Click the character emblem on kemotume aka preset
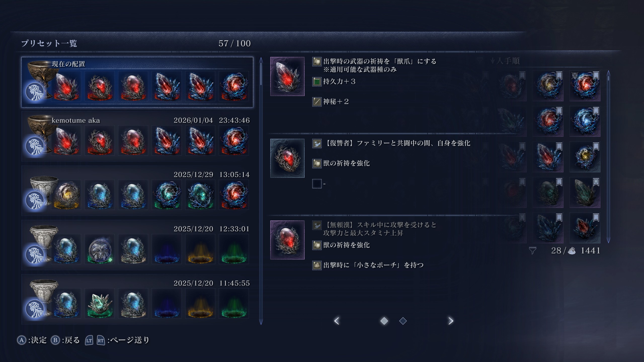 [35, 146]
